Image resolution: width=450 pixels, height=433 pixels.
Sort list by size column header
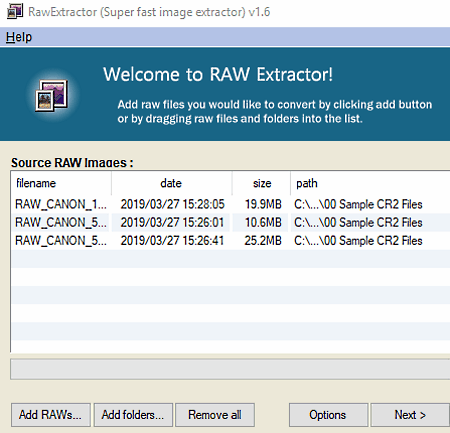[x=261, y=183]
